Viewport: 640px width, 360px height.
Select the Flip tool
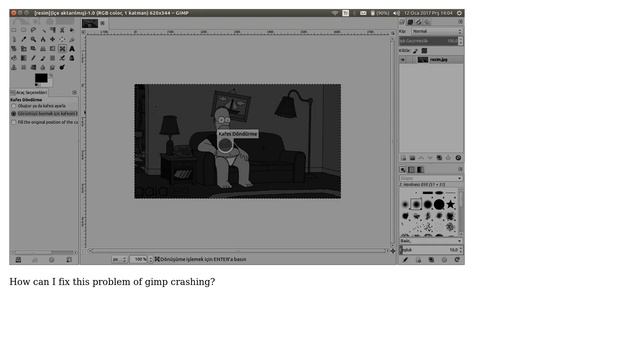tap(53, 49)
